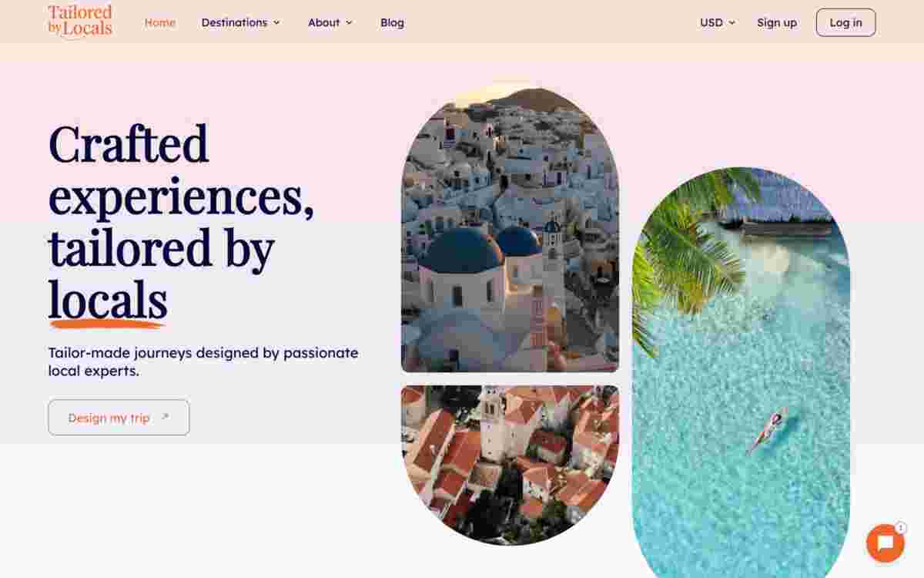The width and height of the screenshot is (924, 578).
Task: Click the arrow icon in Design my trip
Action: pos(164,418)
